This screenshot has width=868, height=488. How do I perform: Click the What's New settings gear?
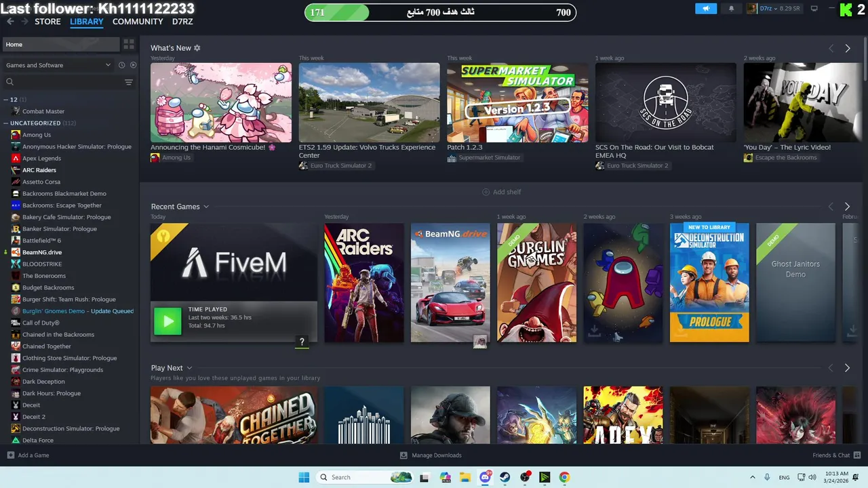tap(197, 48)
